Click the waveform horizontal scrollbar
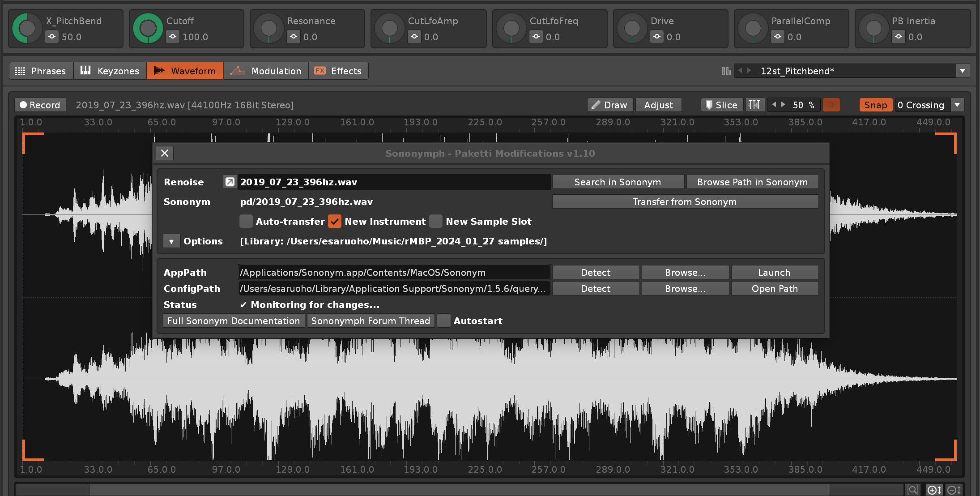Screen dimensions: 980x496 (460, 490)
